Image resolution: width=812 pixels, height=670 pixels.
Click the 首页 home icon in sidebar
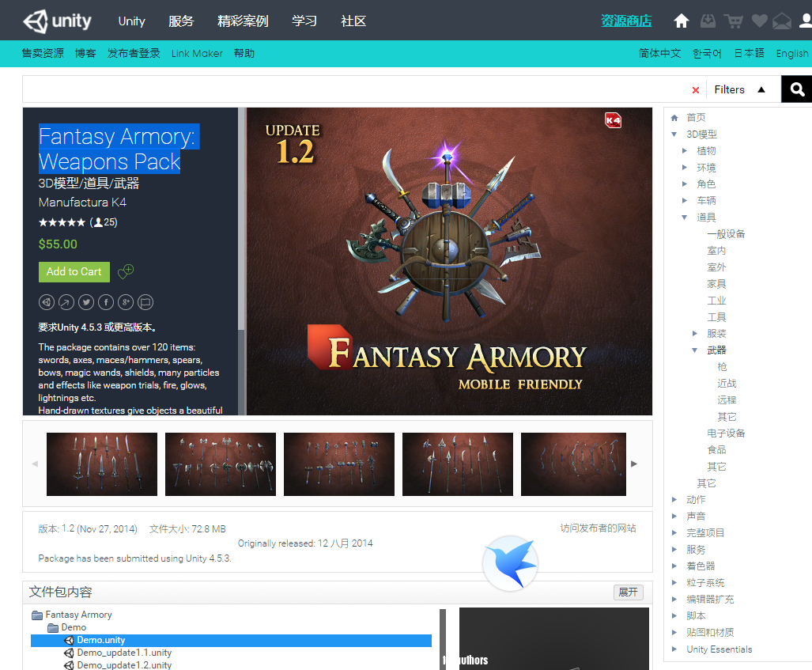tap(674, 118)
